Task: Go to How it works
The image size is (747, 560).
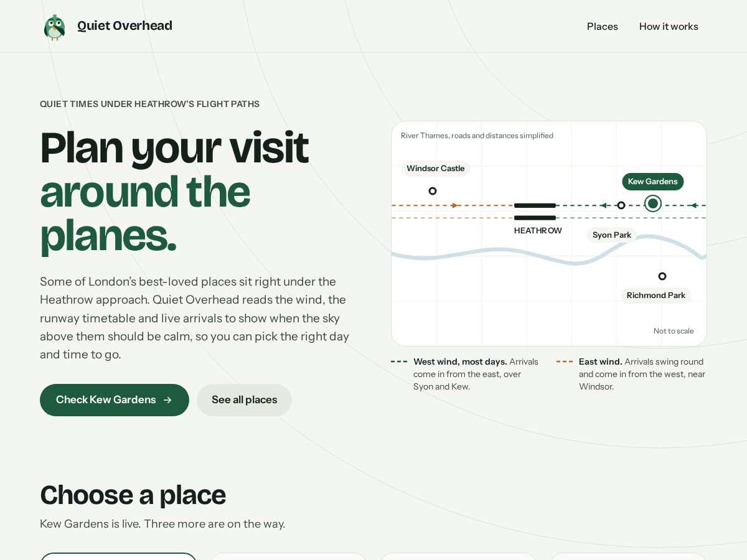Action: [x=669, y=27]
